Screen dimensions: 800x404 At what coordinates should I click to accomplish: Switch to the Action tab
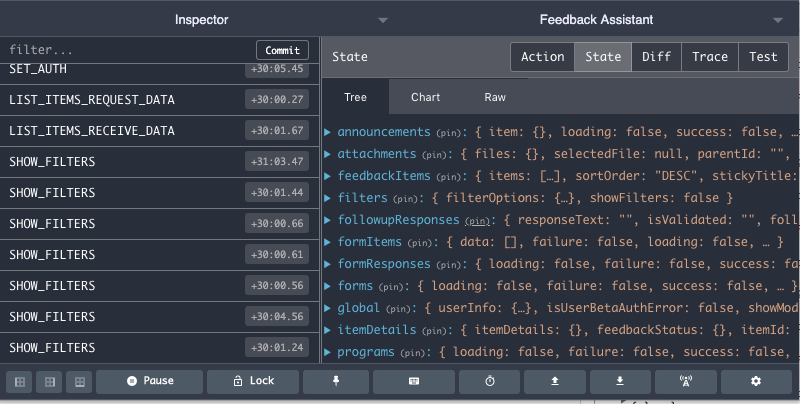[542, 57]
